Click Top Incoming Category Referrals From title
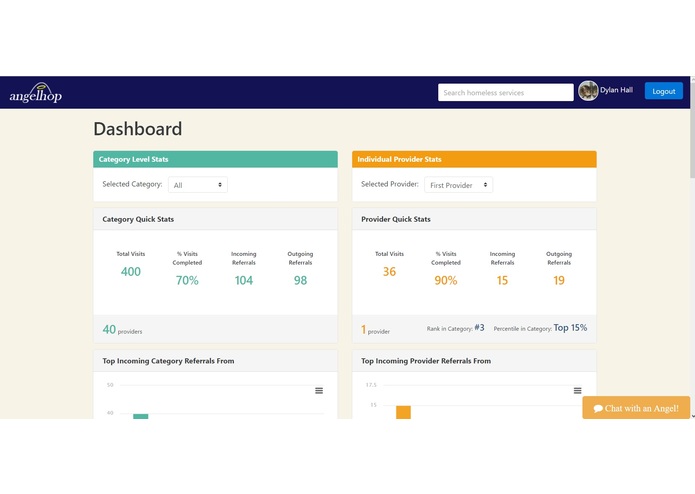This screenshot has width=695, height=494. click(168, 361)
